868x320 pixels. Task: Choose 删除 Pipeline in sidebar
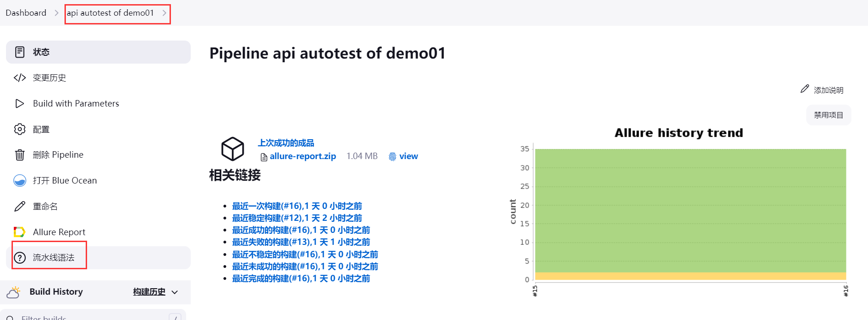(98, 155)
